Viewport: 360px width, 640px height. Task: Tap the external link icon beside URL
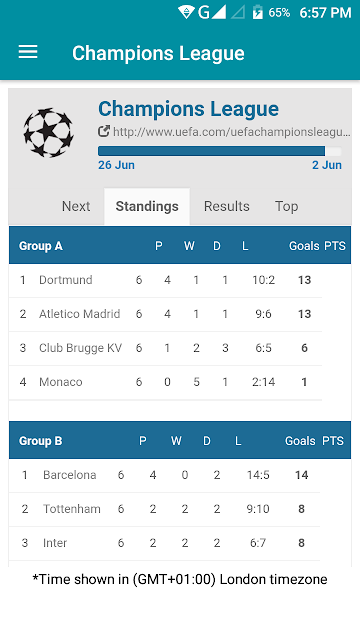[x=104, y=131]
